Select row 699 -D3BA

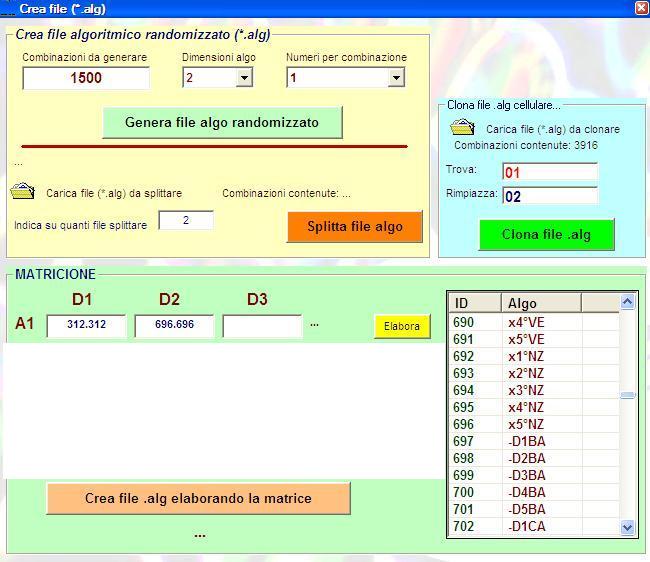534,475
